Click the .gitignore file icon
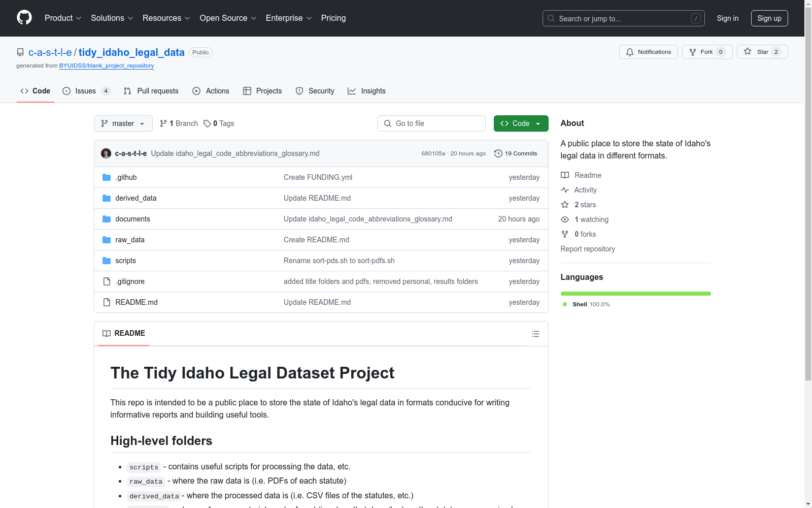 (x=107, y=281)
